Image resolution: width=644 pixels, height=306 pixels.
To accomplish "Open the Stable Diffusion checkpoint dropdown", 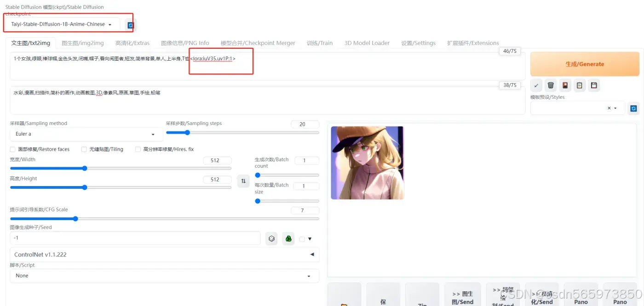I will [x=62, y=24].
